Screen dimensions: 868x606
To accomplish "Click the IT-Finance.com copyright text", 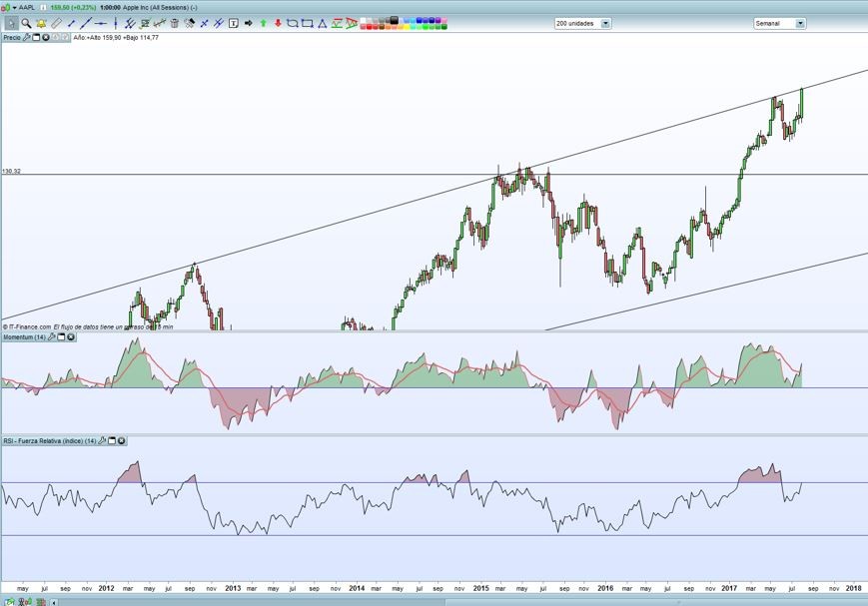I will [x=27, y=327].
